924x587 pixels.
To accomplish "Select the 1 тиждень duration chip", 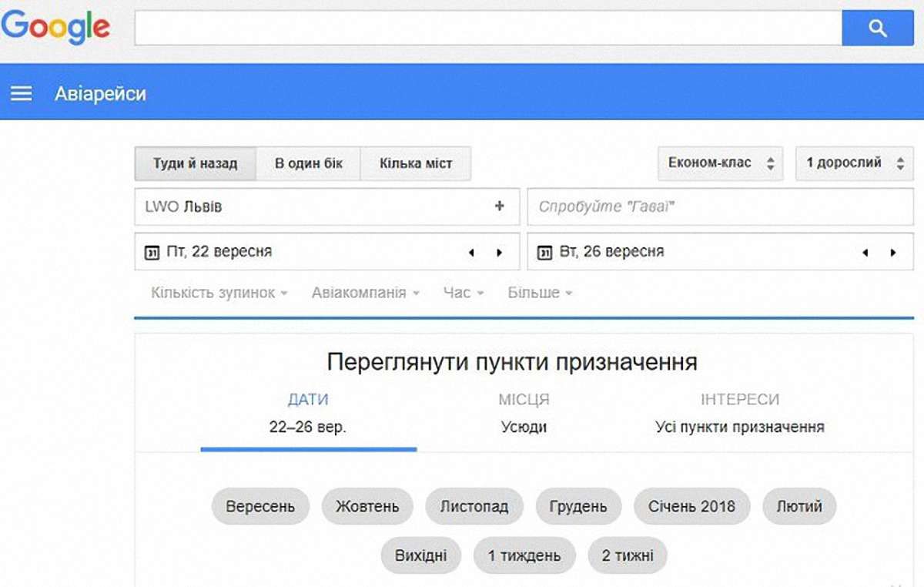I will [524, 555].
